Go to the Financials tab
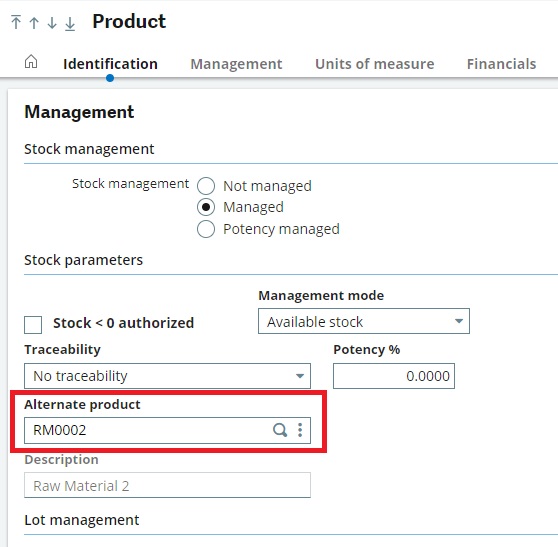558x547 pixels. click(x=501, y=64)
